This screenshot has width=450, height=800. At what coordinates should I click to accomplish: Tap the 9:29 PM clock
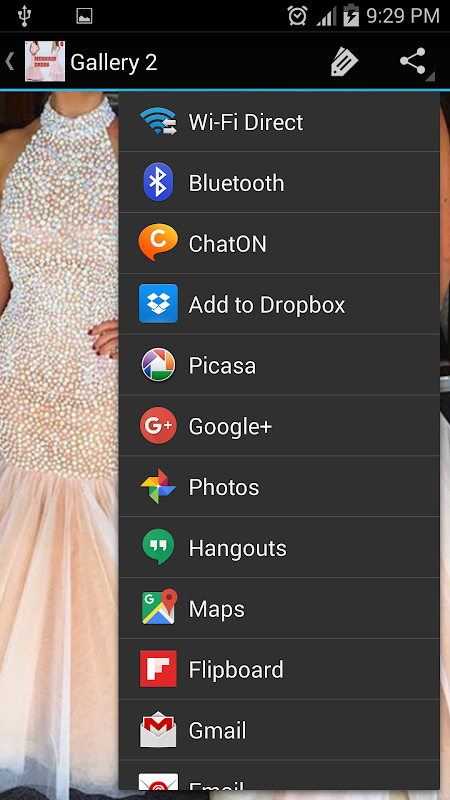pos(403,16)
